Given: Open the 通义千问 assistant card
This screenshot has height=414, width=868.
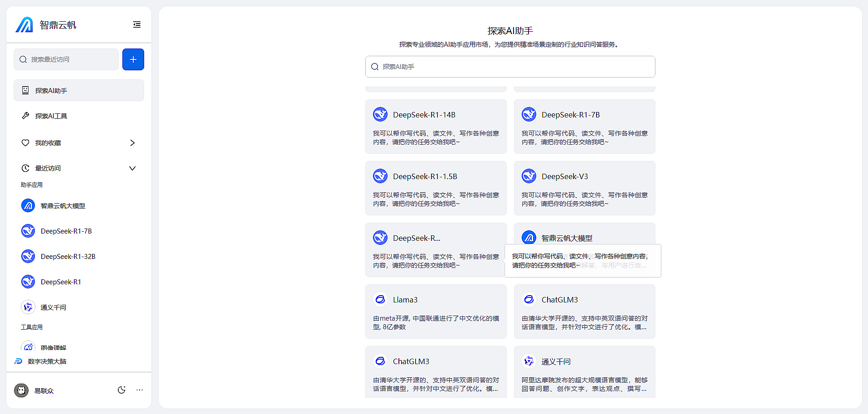Looking at the screenshot, I should point(585,372).
